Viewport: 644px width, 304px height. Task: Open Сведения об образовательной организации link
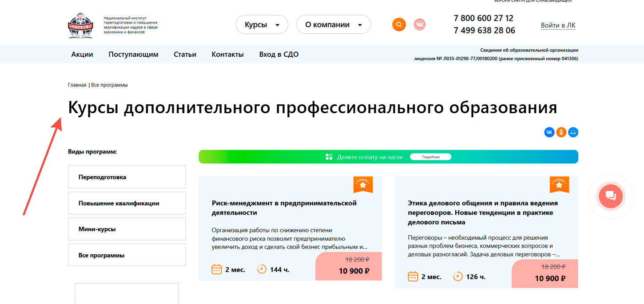click(529, 50)
